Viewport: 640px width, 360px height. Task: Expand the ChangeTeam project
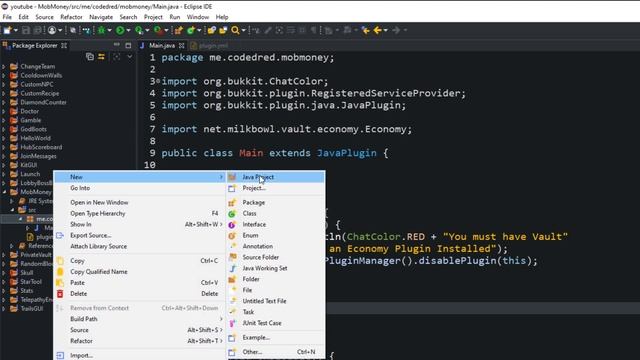4,66
